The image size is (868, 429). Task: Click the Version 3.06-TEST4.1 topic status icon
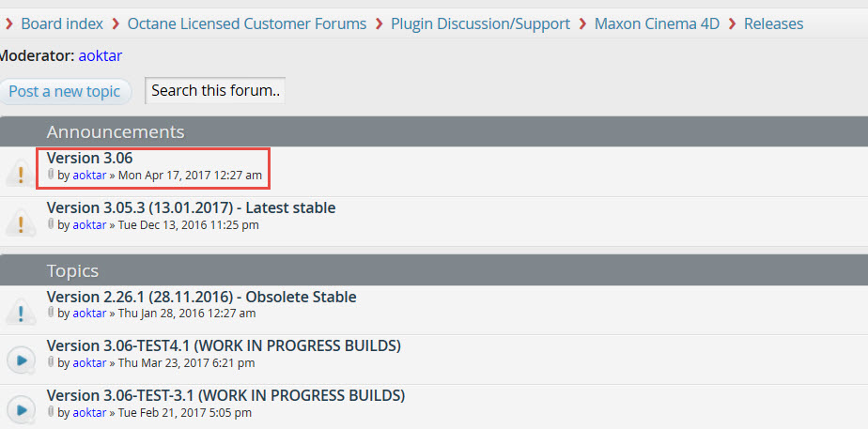click(x=21, y=360)
